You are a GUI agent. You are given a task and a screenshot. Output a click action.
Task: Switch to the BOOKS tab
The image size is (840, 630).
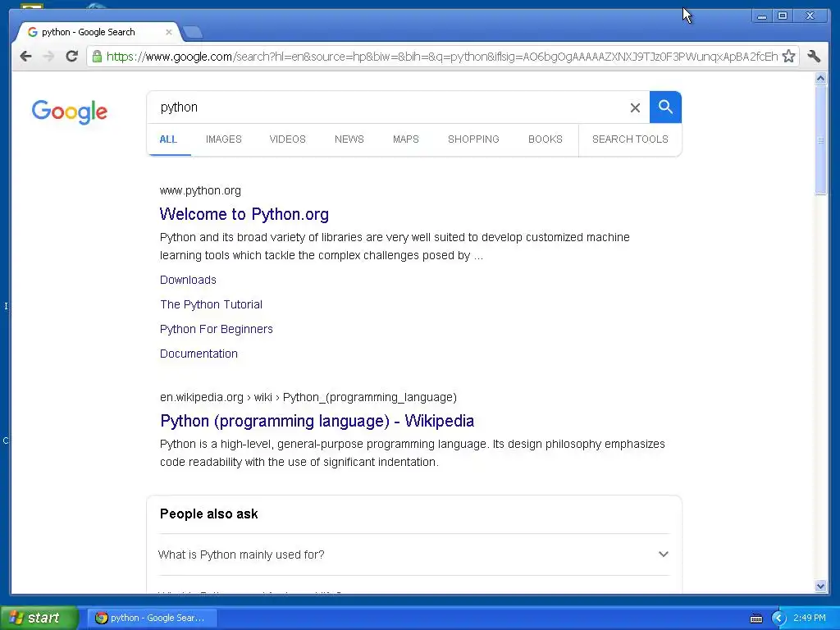(546, 139)
